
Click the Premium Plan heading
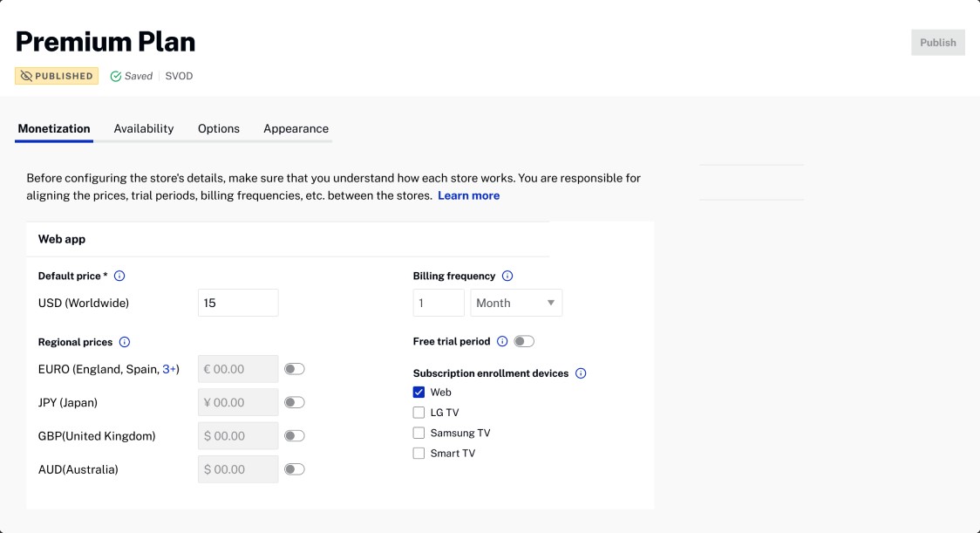click(105, 42)
